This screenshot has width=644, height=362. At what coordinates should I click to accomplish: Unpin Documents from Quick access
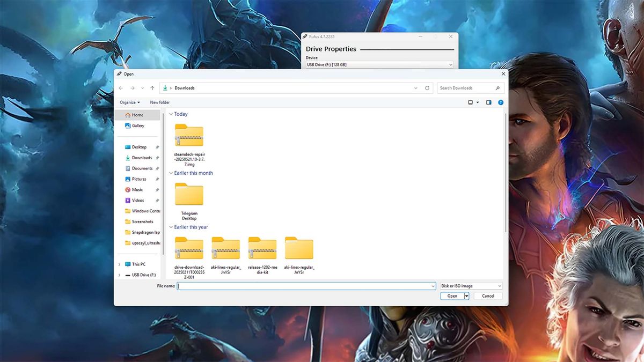[x=157, y=168]
